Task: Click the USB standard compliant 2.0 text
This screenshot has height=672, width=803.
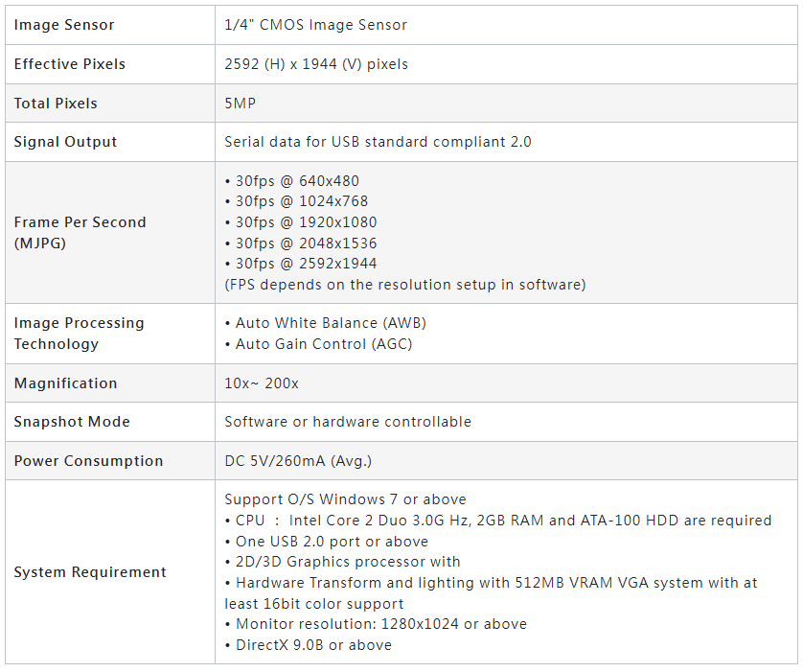Action: pyautogui.click(x=431, y=142)
